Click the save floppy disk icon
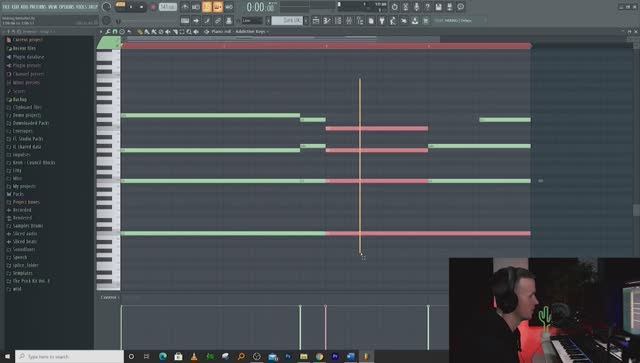Viewport: 640px width, 363px height. click(x=438, y=7)
